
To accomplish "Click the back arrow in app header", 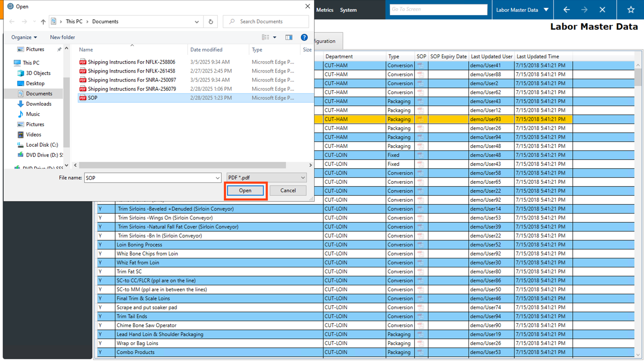I will click(566, 9).
